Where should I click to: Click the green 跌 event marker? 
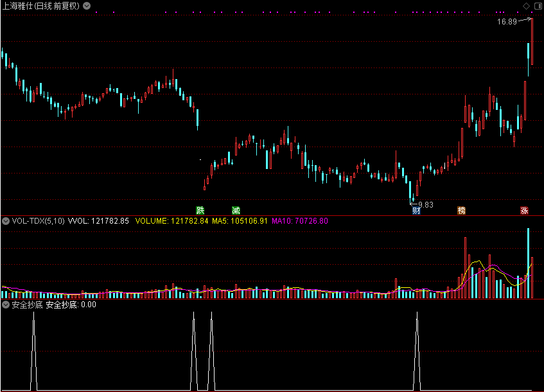[200, 210]
